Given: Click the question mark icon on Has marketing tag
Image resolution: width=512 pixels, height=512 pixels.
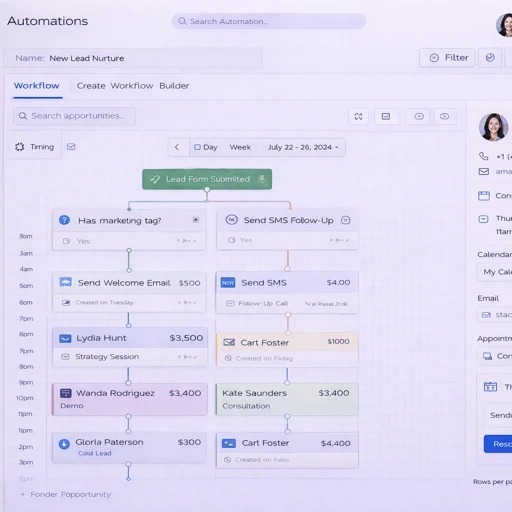Looking at the screenshot, I should tap(64, 220).
